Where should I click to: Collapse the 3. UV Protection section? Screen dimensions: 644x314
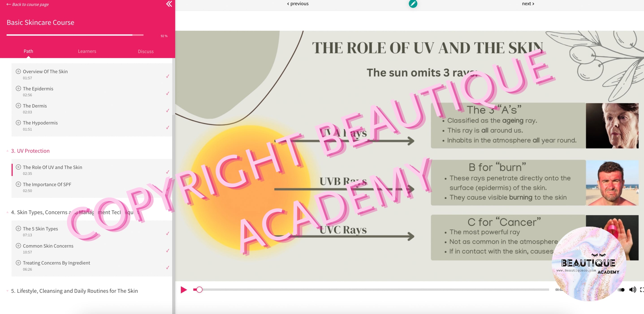(7, 151)
